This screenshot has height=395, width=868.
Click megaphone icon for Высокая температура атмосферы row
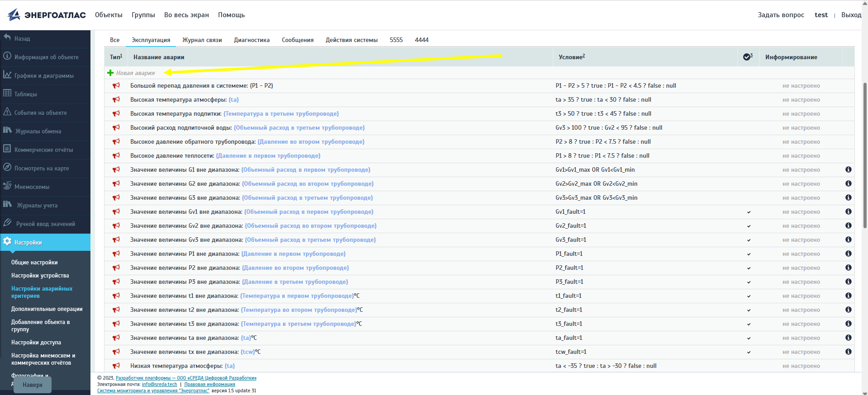click(116, 99)
